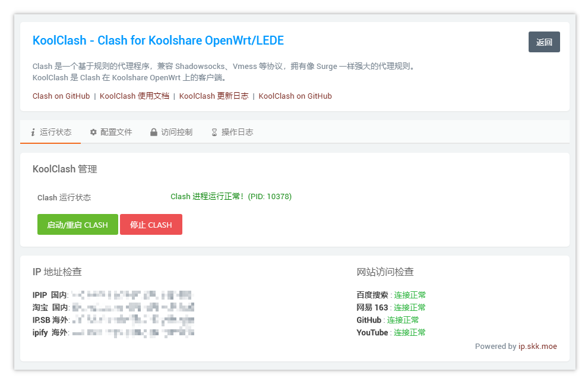Open the 配置文件 tab
The height and width of the screenshot is (384, 588).
111,132
